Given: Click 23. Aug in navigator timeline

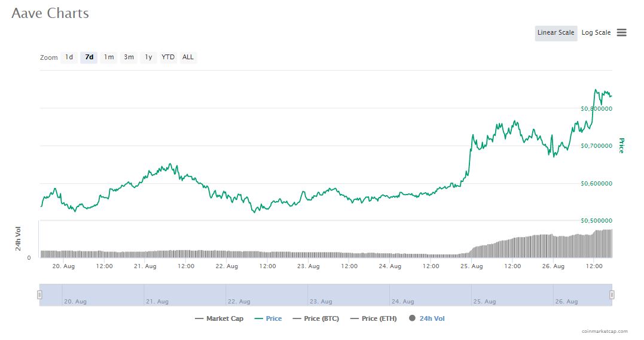Looking at the screenshot, I should coord(320,302).
